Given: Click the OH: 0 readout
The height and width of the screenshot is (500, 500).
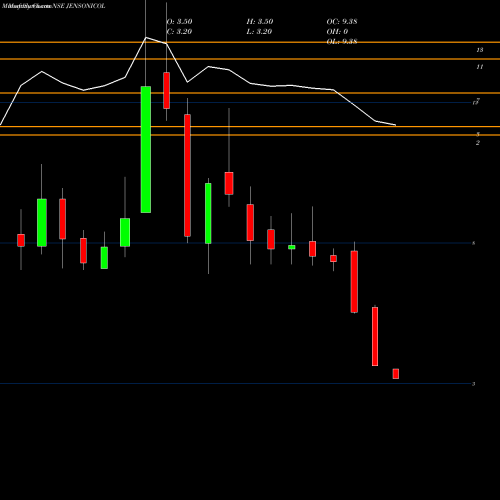Looking at the screenshot, I should pos(337,32).
